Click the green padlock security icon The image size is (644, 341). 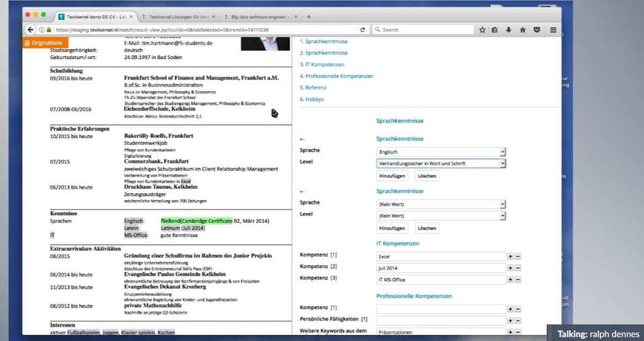point(49,30)
